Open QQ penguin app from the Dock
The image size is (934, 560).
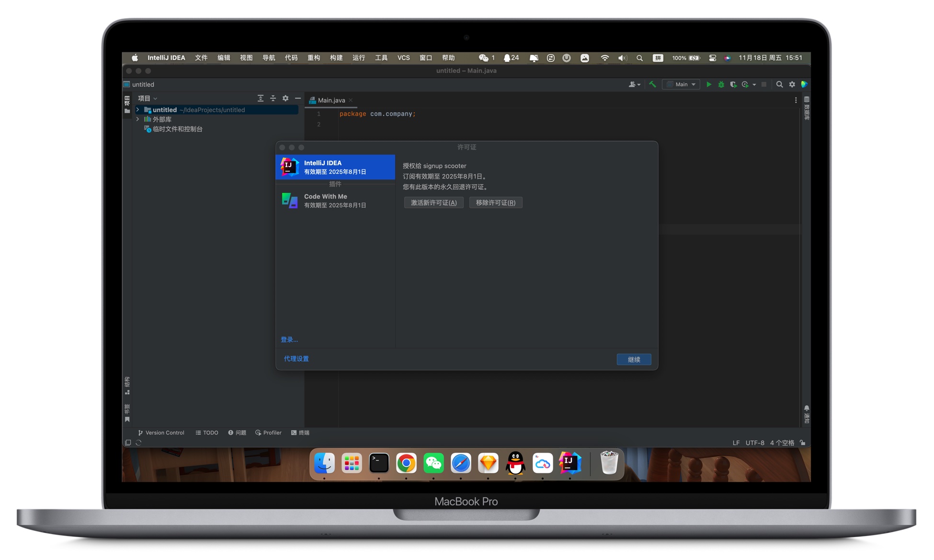(515, 463)
